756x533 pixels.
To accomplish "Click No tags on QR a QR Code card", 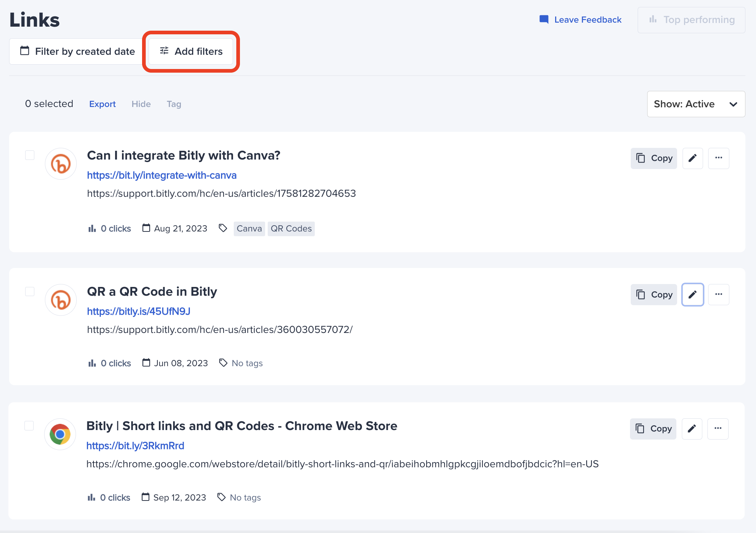I will [247, 363].
